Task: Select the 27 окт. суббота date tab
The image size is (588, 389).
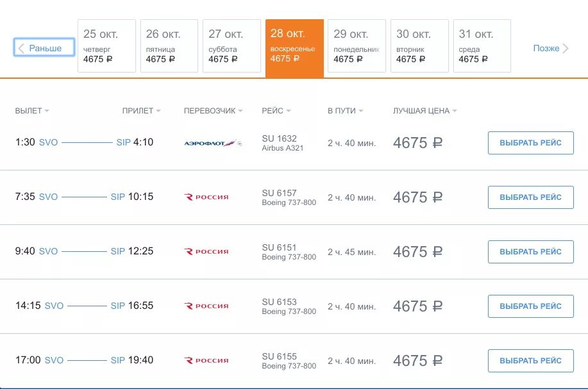Action: point(231,46)
